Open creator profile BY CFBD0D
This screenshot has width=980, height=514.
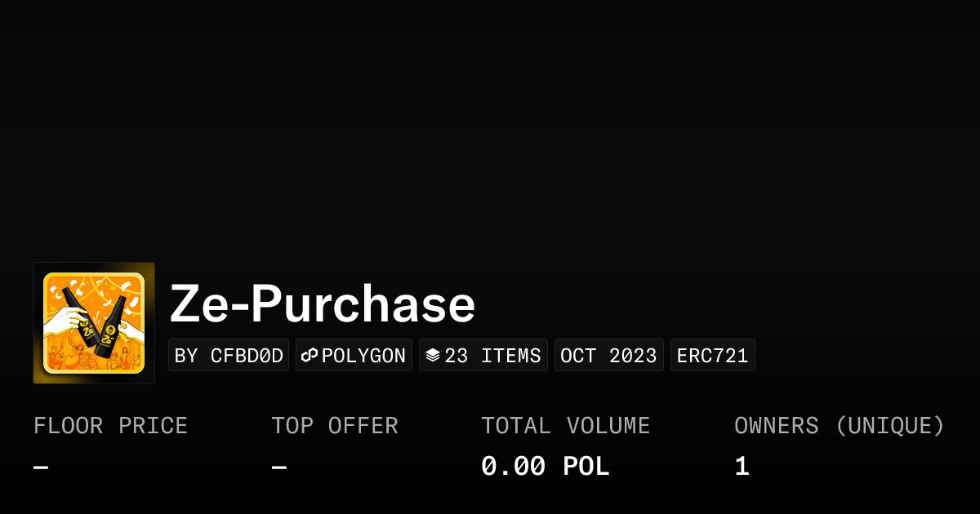pos(229,356)
